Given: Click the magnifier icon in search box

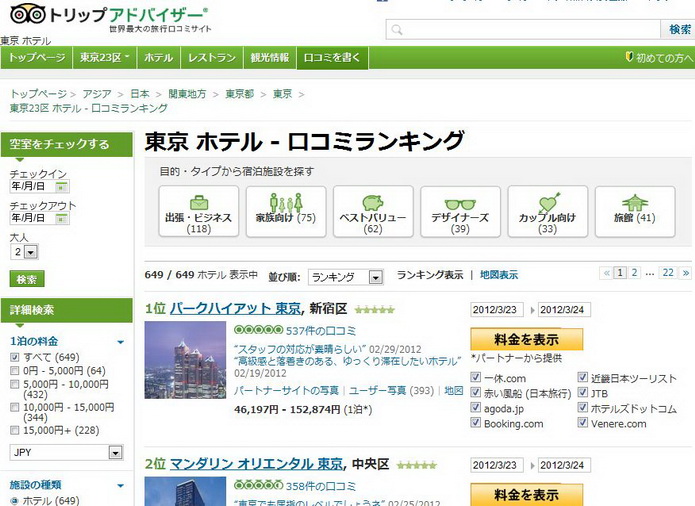Looking at the screenshot, I should click(397, 30).
